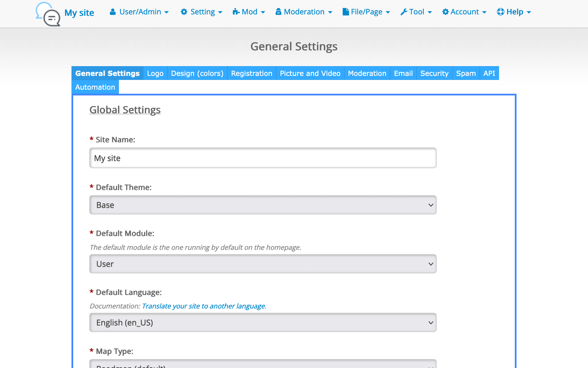Open the Default Language dropdown
The image size is (588, 368).
point(263,323)
